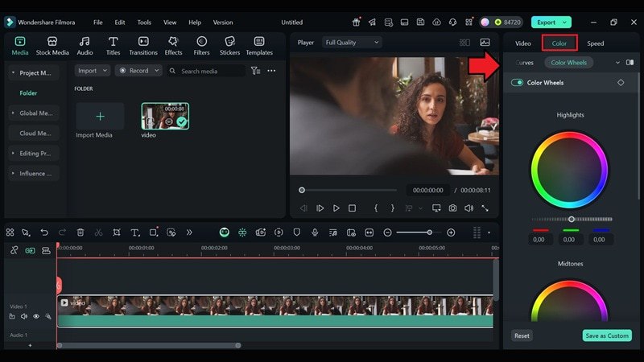
Task: Delete clip using the trash icon
Action: click(x=80, y=232)
